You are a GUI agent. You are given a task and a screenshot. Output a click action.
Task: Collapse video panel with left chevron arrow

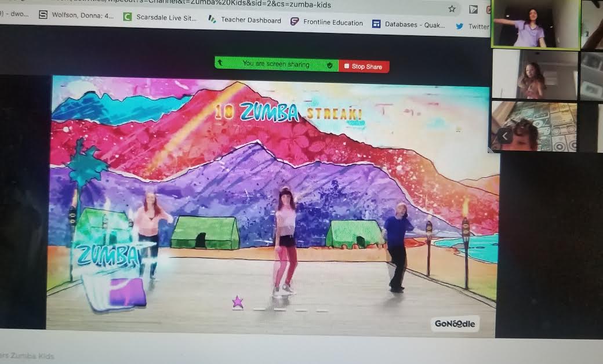(x=506, y=136)
